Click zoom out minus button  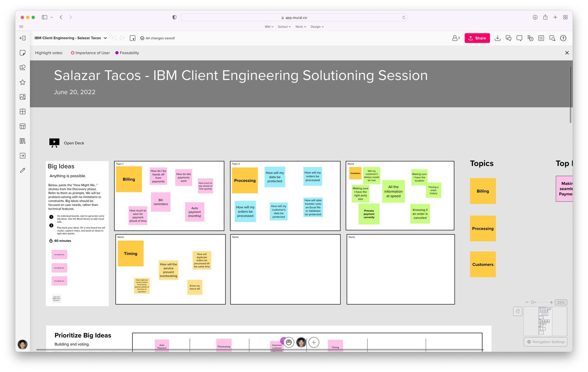pyautogui.click(x=527, y=302)
